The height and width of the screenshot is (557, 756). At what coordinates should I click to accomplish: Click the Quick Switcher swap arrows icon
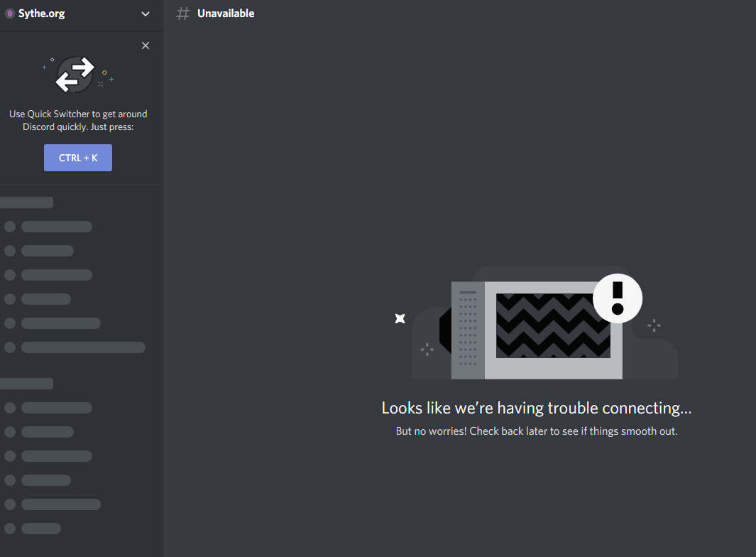point(75,75)
